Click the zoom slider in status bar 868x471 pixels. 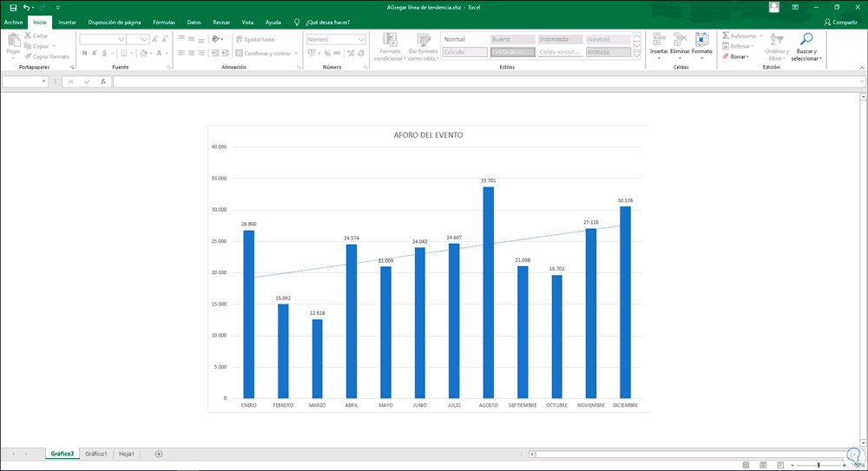[819, 465]
